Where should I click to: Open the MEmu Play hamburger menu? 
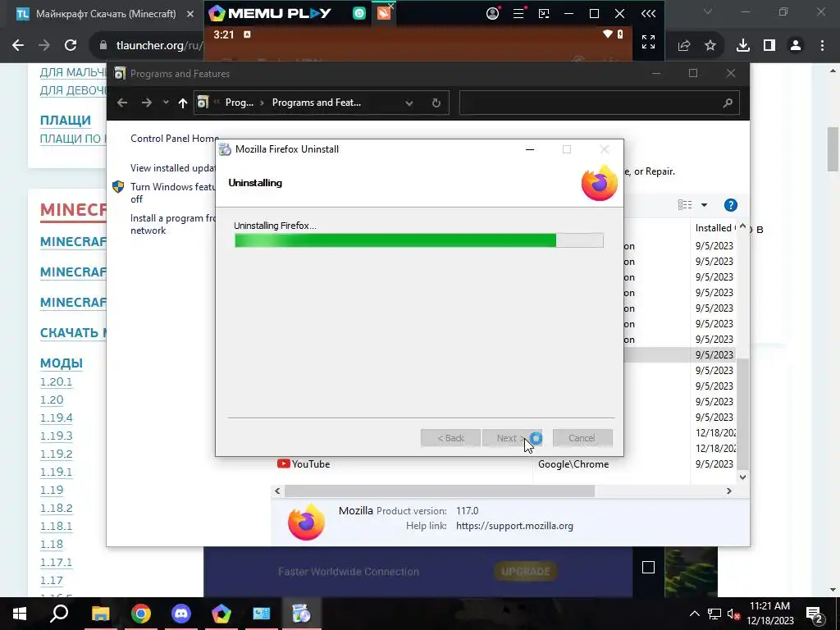[518, 13]
